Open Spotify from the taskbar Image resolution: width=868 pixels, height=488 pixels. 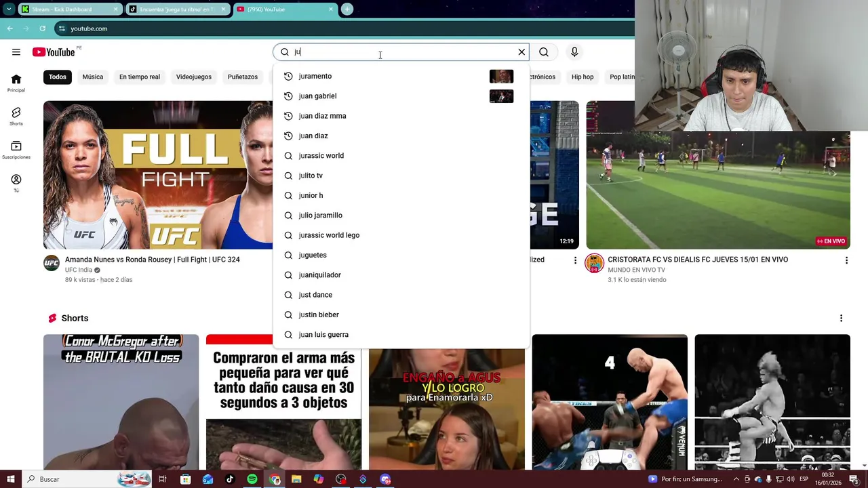[x=252, y=479]
